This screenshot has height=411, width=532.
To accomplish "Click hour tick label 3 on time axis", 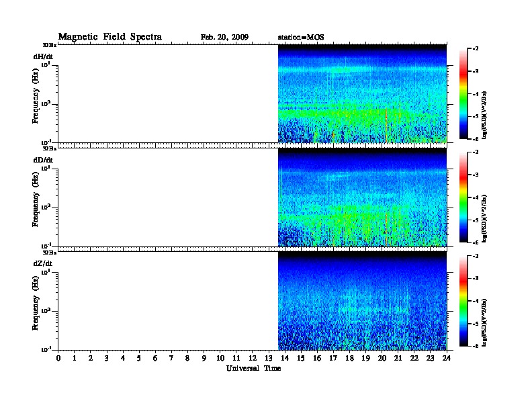I will (107, 359).
